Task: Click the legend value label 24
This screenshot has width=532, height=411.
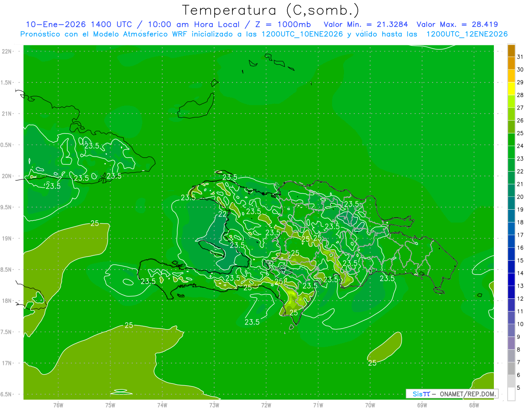Action: [x=520, y=146]
